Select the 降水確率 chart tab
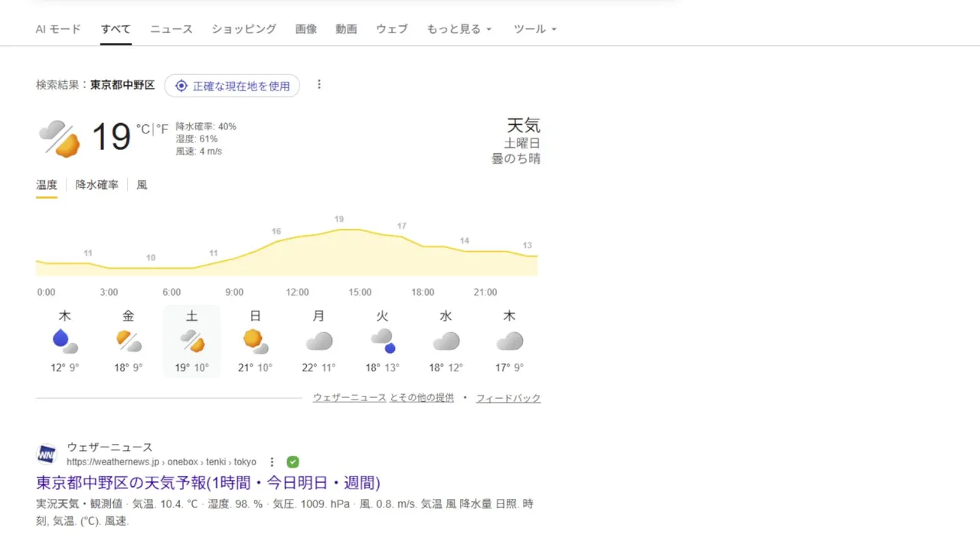 point(97,185)
